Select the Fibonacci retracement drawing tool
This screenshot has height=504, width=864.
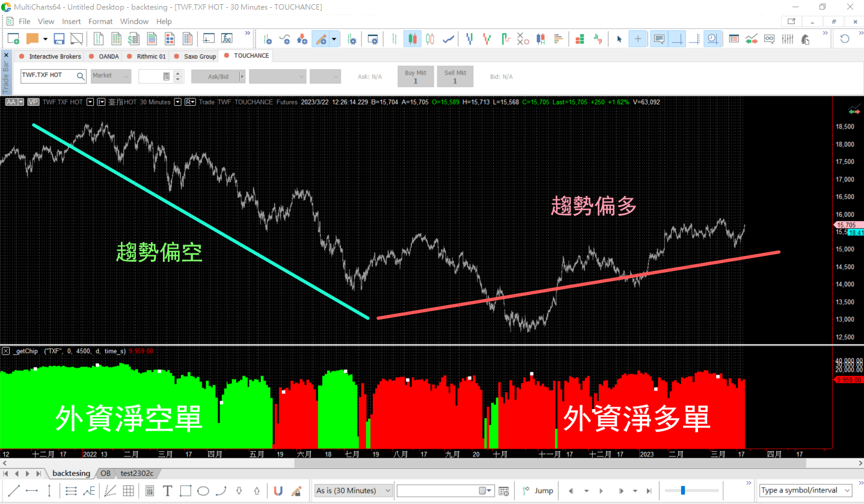(71, 491)
